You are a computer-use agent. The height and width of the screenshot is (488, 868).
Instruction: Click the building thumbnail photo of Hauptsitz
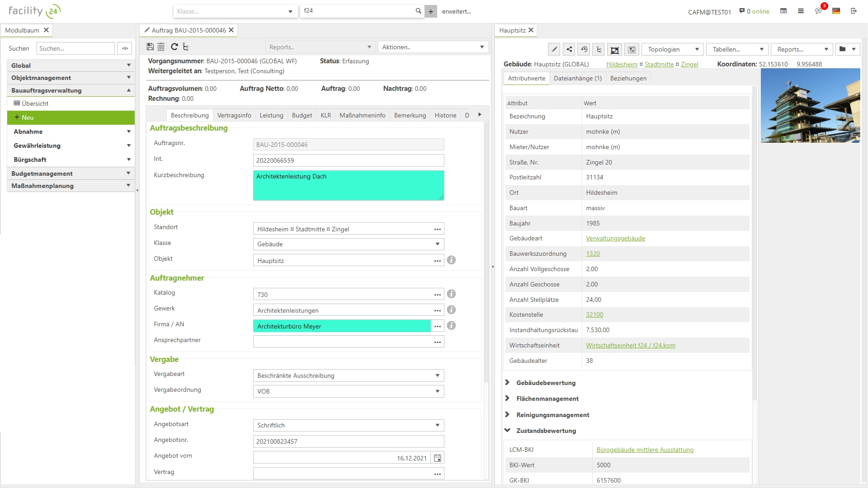click(x=811, y=105)
